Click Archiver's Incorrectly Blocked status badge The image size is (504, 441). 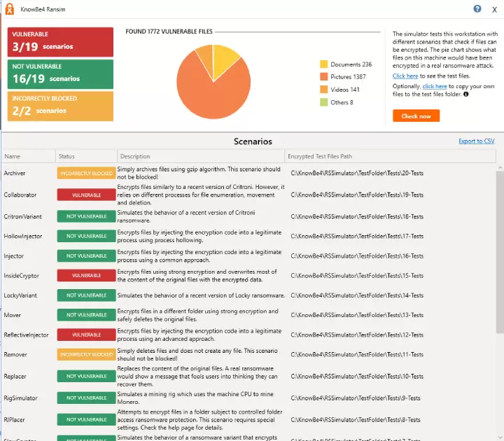point(87,174)
